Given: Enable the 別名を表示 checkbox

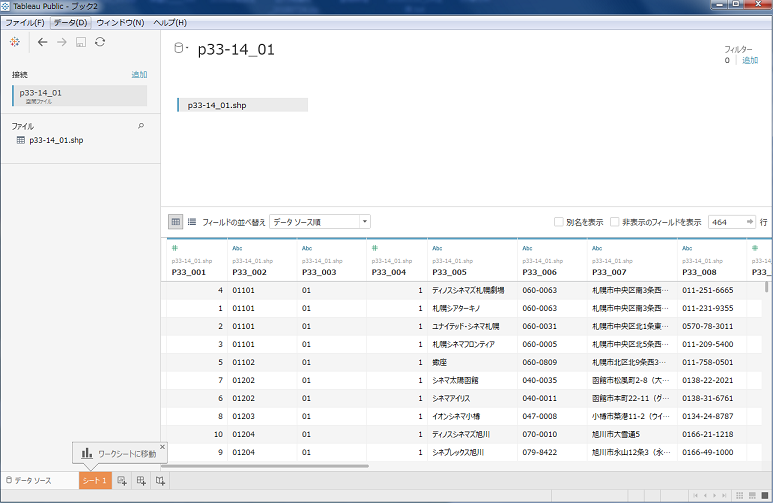Looking at the screenshot, I should click(559, 222).
